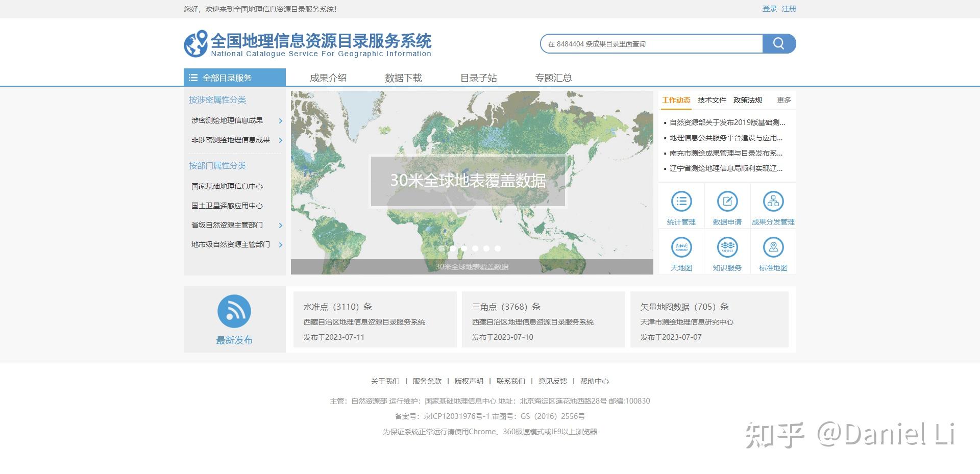Click 天津市测绘地理信息研究中心 text

[687, 322]
